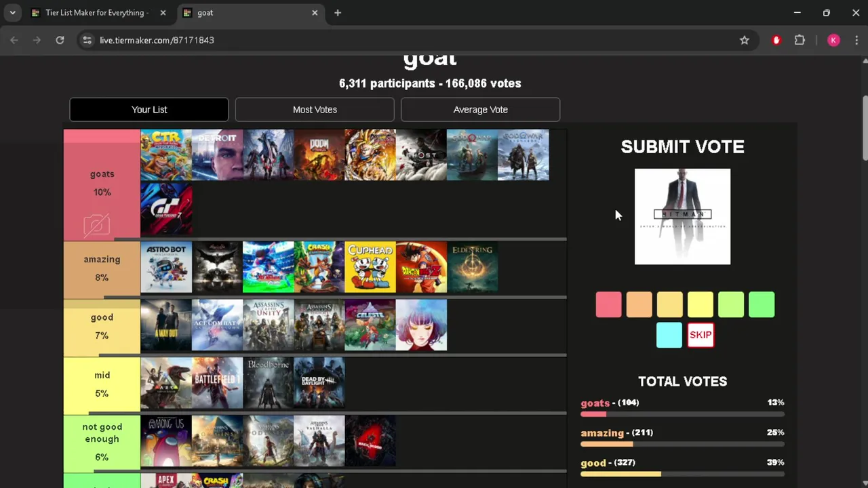Vote with the bright yellow mid swatch

pyautogui.click(x=701, y=305)
